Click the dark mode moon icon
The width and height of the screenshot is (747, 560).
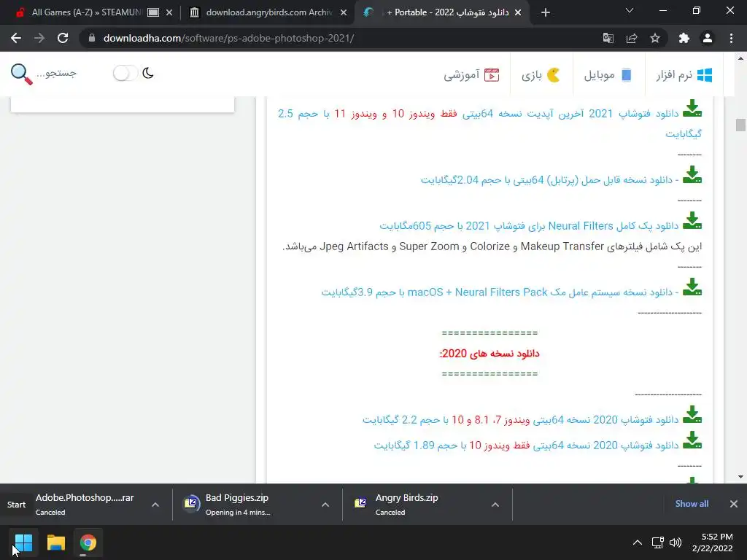147,74
